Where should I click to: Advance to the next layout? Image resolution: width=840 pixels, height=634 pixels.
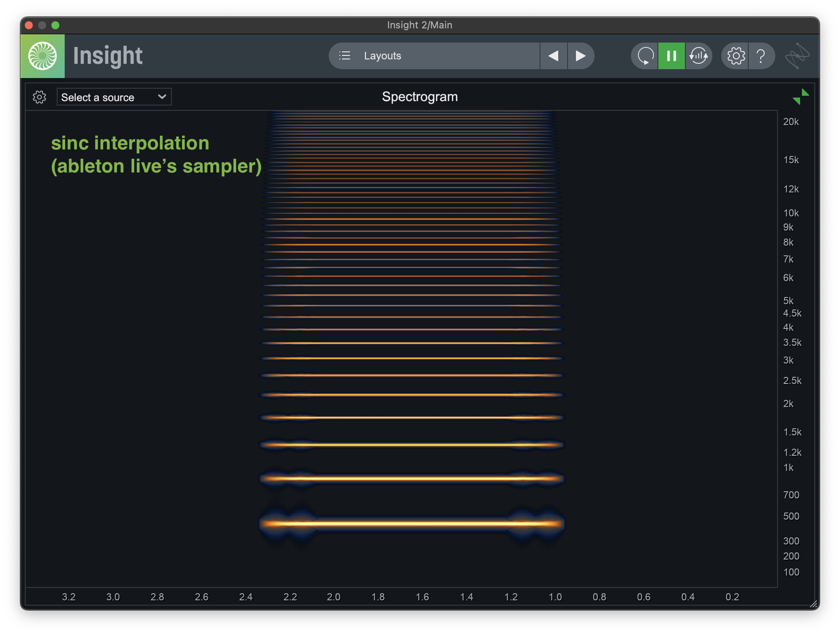tap(580, 56)
